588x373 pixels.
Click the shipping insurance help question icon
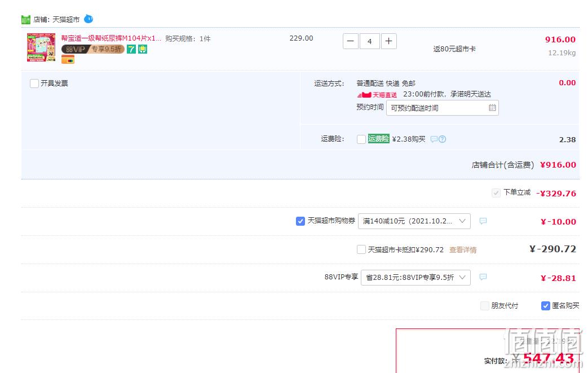click(x=443, y=139)
